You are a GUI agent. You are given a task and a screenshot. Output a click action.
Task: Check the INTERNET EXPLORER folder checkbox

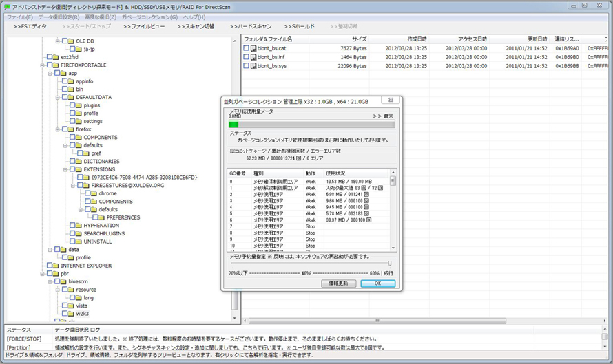[x=50, y=265]
